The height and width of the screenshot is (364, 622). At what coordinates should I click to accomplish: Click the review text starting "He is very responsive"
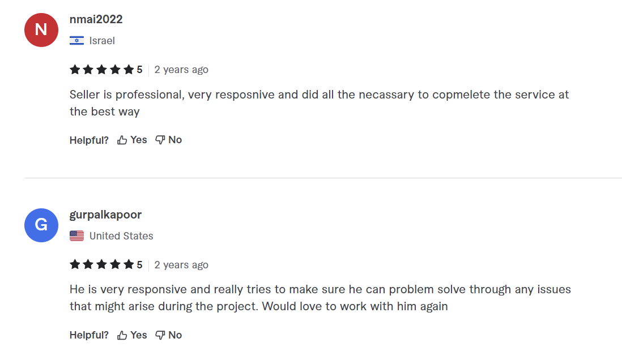(x=320, y=298)
